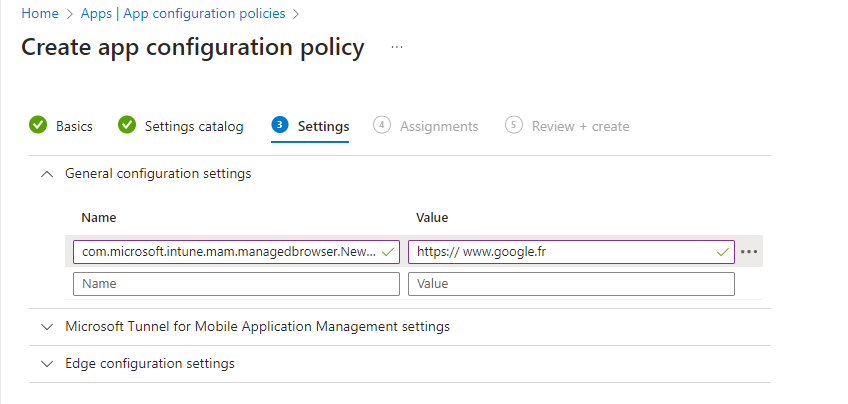The width and height of the screenshot is (848, 404).
Task: Expand Edge configuration settings section
Action: pyautogui.click(x=46, y=363)
